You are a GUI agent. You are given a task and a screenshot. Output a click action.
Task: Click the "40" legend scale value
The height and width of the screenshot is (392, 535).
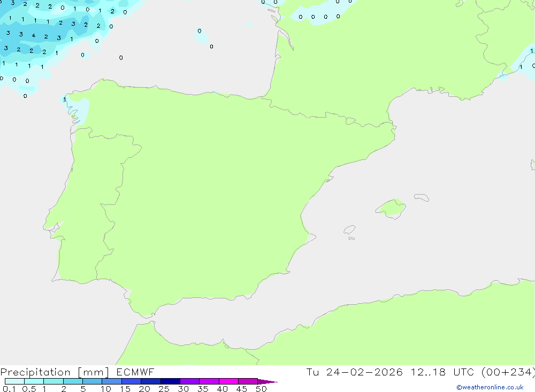[222, 389]
